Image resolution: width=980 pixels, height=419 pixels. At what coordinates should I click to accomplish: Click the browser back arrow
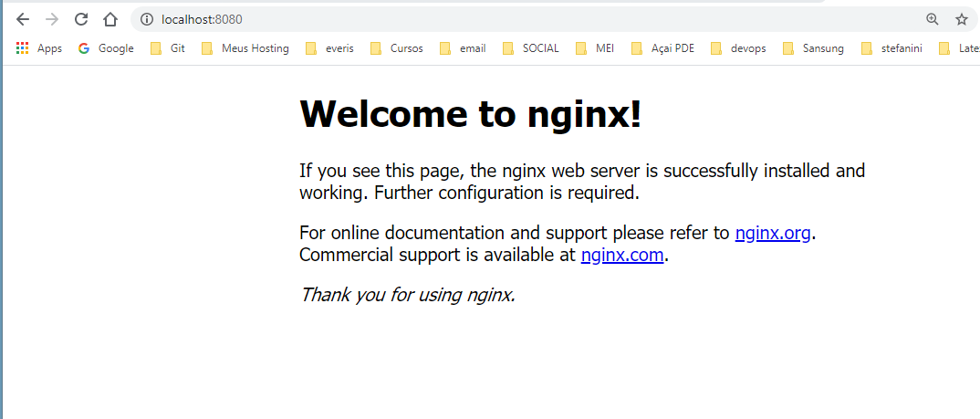pyautogui.click(x=24, y=19)
